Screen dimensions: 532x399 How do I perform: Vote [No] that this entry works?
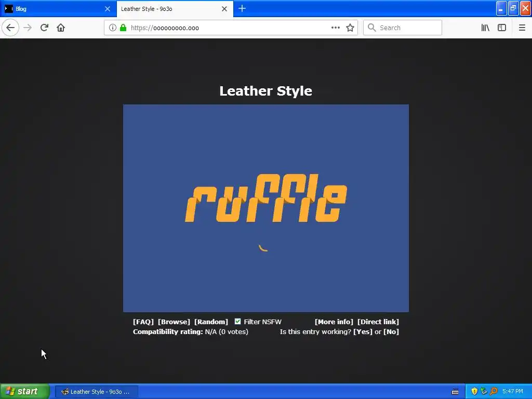pyautogui.click(x=391, y=331)
